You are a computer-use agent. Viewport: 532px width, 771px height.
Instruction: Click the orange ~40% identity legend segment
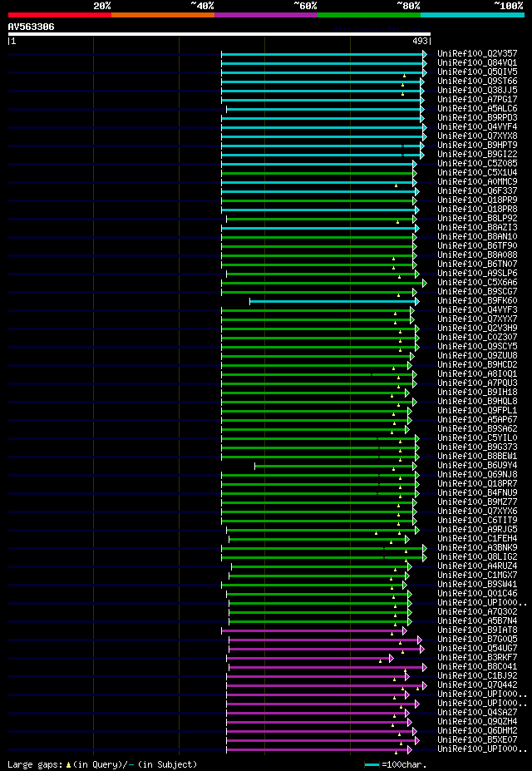[x=163, y=15]
